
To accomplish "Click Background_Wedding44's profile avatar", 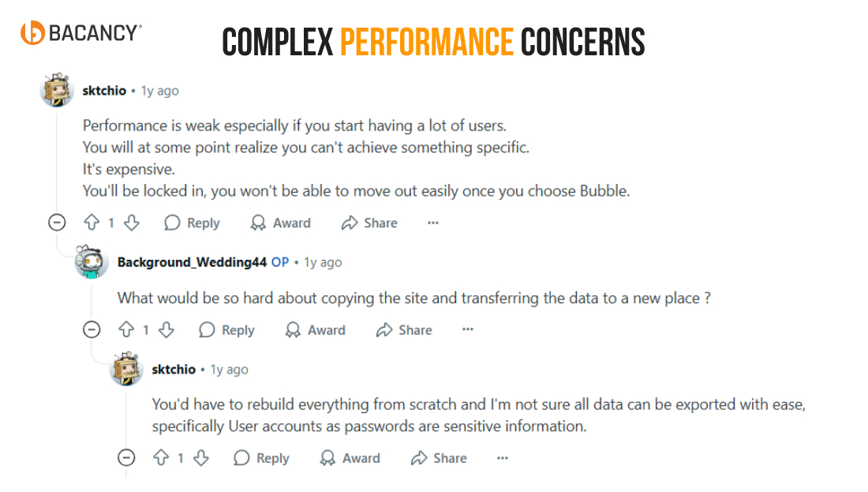I will click(90, 262).
